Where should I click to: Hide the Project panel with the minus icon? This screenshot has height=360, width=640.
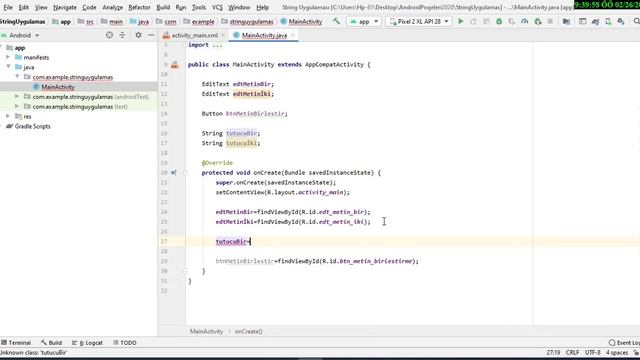click(x=151, y=35)
